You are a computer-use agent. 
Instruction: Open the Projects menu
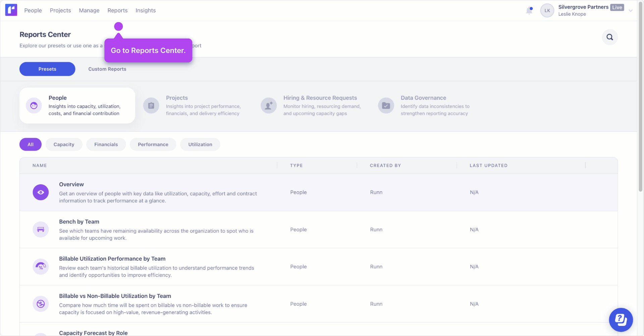coord(60,10)
